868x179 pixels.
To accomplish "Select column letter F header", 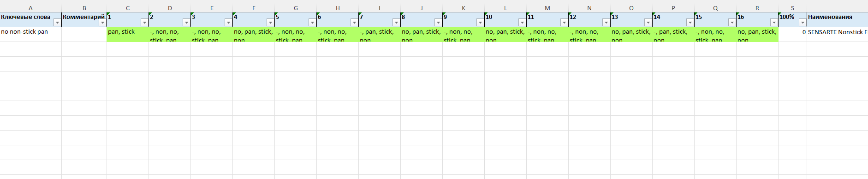I will (254, 8).
